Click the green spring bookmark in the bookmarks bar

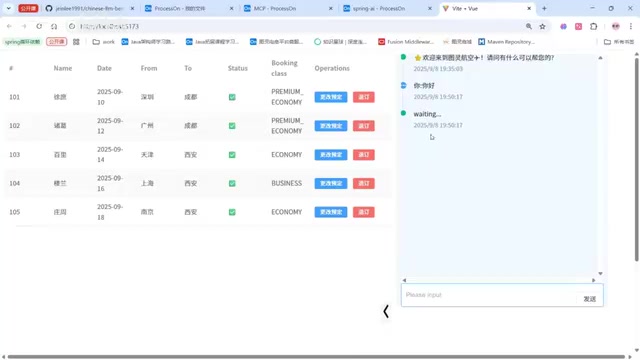[x=22, y=42]
